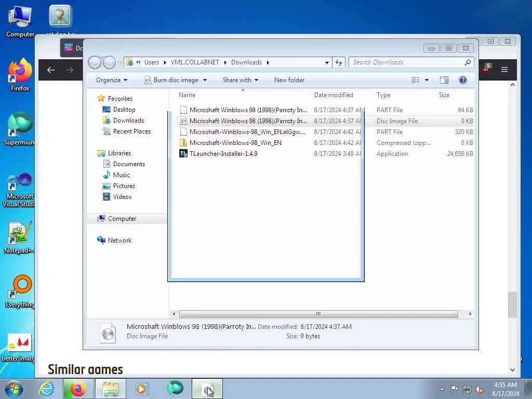The height and width of the screenshot is (399, 532).
Task: Expand the arrow after Downloads breadcrumb
Action: (268, 62)
